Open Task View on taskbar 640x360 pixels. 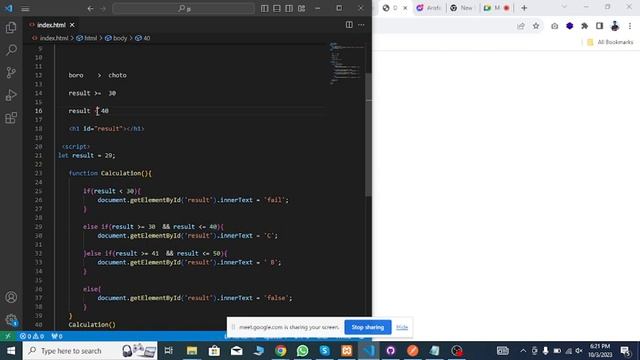point(168,351)
